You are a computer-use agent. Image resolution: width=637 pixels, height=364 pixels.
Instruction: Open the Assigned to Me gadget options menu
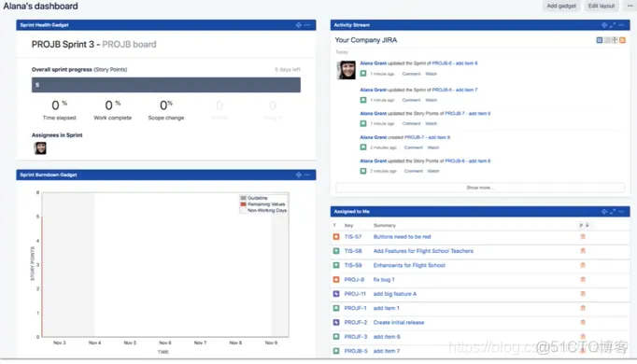coord(621,212)
